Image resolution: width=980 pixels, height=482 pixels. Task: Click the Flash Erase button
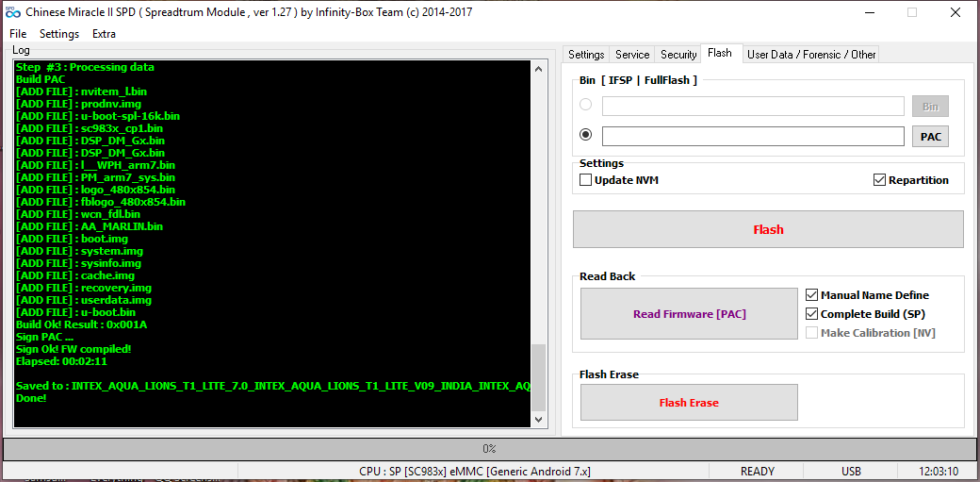click(689, 403)
